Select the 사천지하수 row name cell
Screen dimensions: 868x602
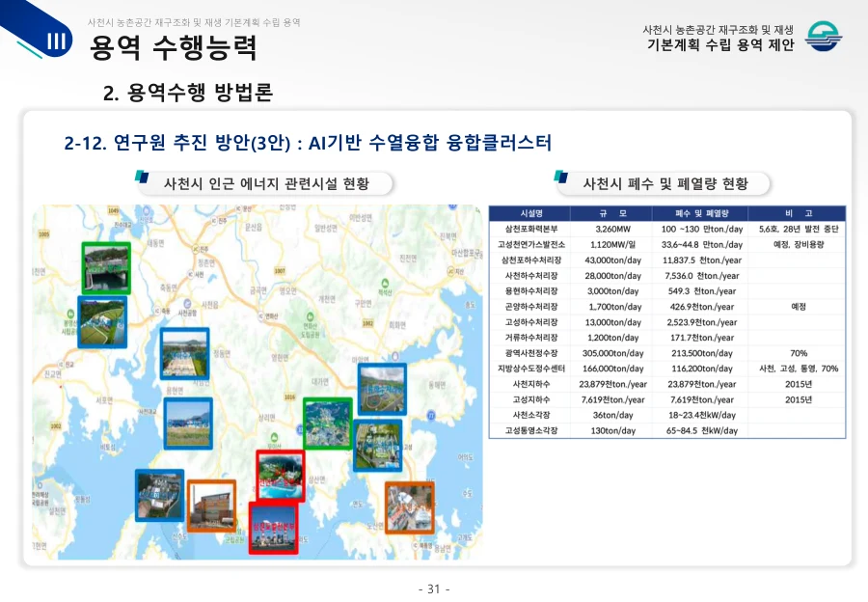[x=530, y=384]
